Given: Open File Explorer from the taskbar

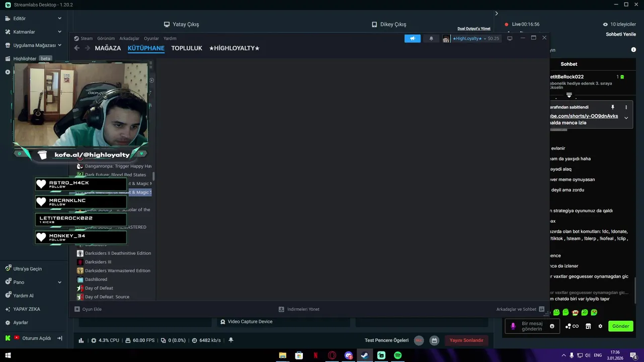Looking at the screenshot, I should [x=283, y=355].
